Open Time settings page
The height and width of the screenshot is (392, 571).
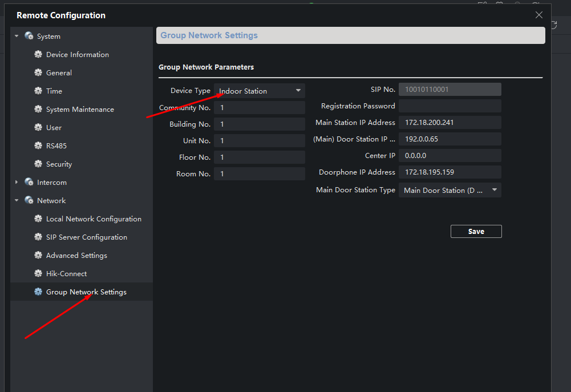coord(54,91)
